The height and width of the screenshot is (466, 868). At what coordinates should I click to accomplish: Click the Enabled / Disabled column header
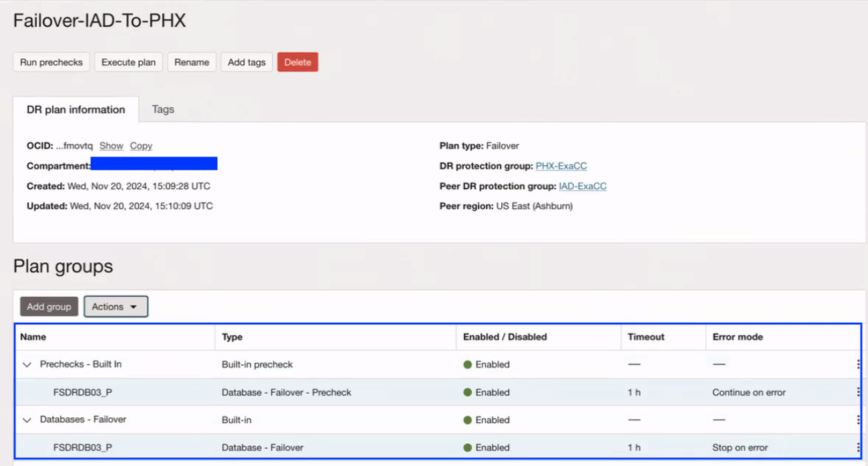point(504,337)
